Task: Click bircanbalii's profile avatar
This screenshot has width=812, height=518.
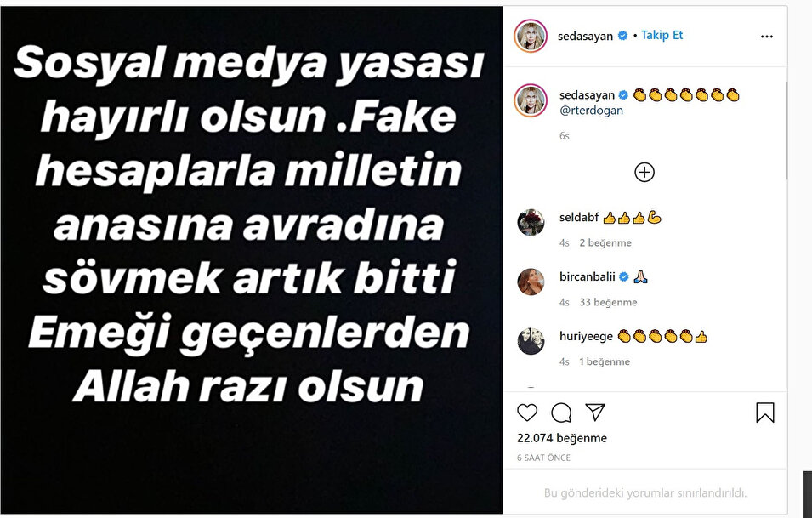Action: [x=531, y=282]
